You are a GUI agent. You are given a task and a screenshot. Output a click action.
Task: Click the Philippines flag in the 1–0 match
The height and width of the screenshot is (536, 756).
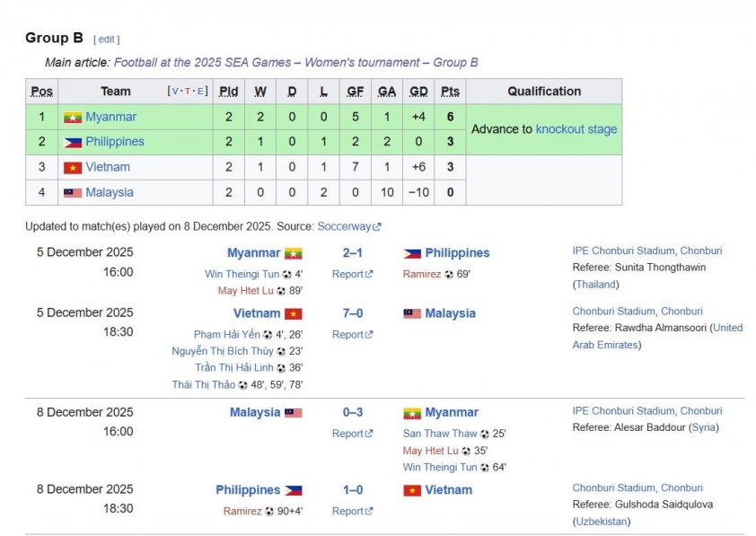pos(294,491)
